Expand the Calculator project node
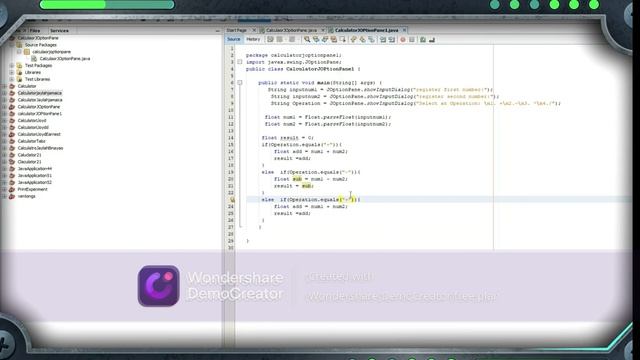This screenshot has width=640, height=360. click(4, 86)
